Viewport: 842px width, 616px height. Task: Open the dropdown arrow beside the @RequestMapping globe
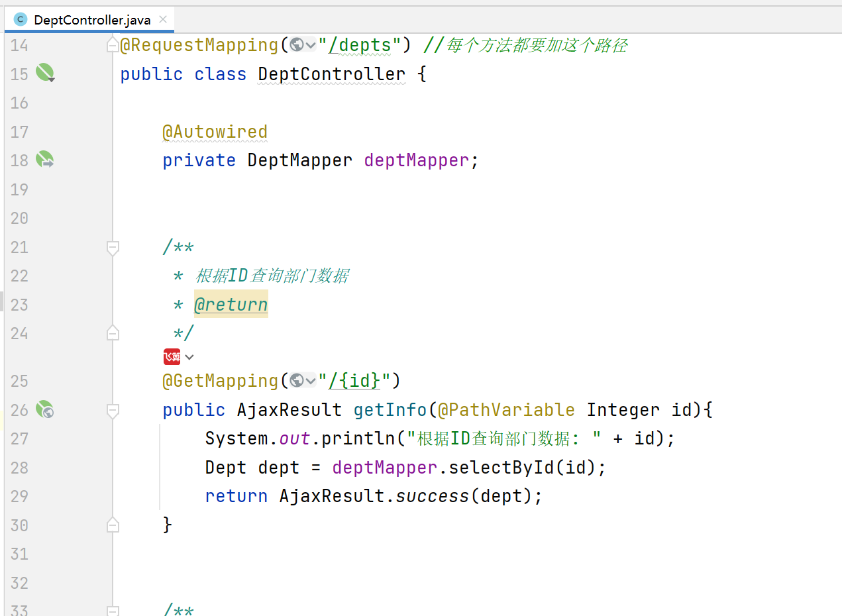[x=310, y=46]
